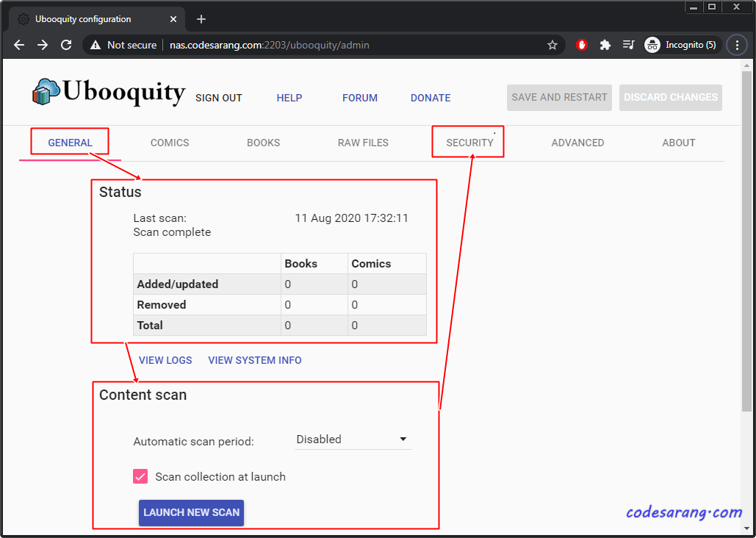Viewport: 756px width, 538px height.
Task: Click the browser forward arrow
Action: pos(43,45)
